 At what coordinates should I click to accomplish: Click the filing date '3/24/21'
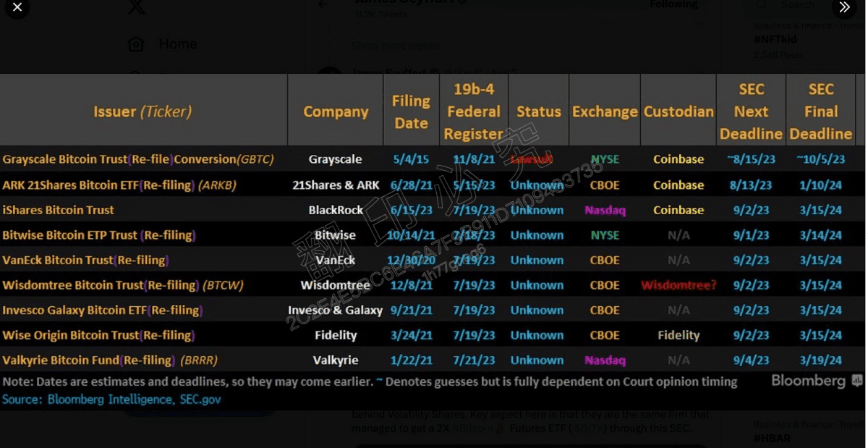411,335
